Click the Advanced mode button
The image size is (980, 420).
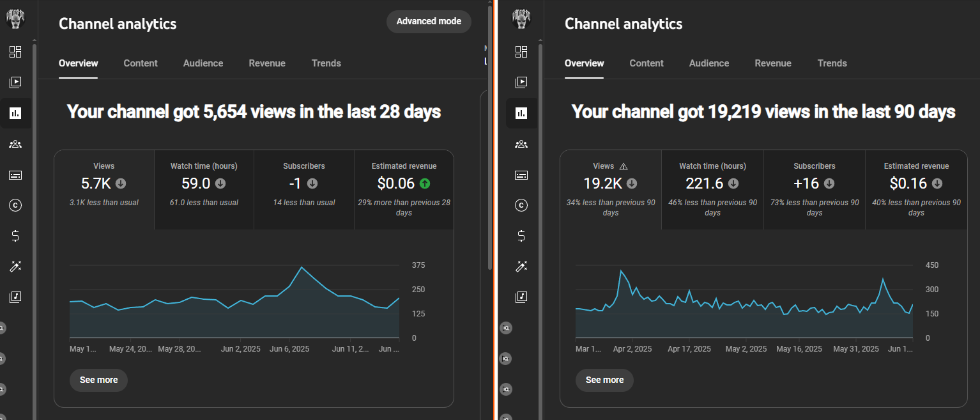(429, 22)
